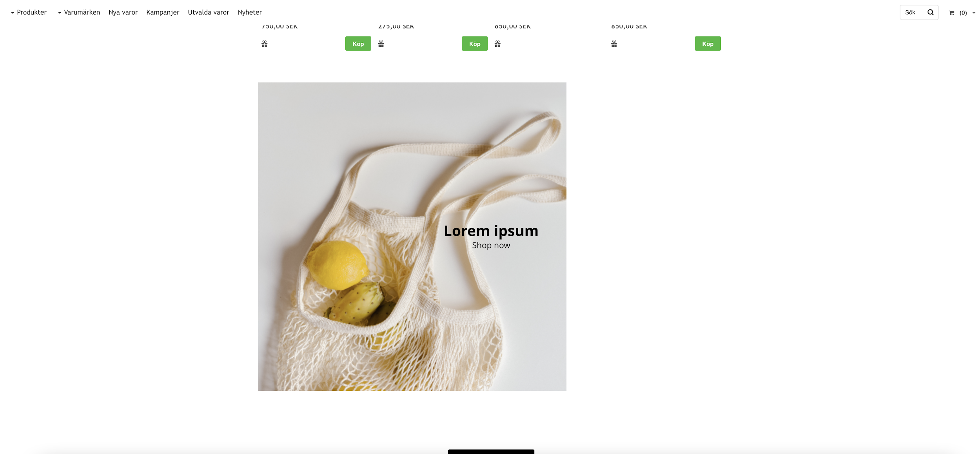Follow the Shop now link
The height and width of the screenshot is (454, 980).
[x=491, y=245]
